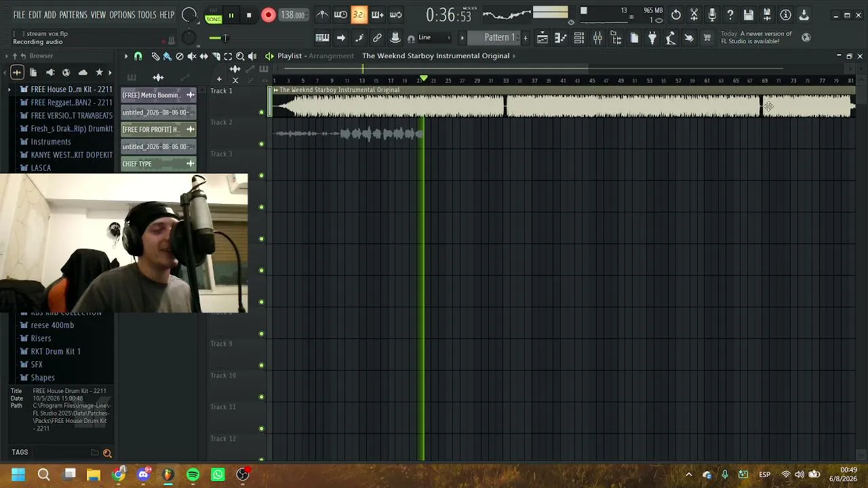Toggle wait for input to start playing

coord(341,14)
